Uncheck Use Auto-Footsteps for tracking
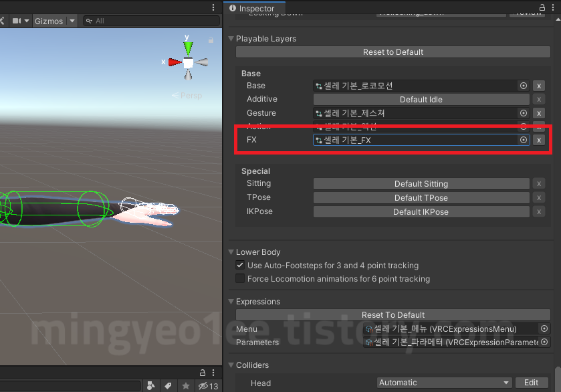This screenshot has width=561, height=392. tap(240, 266)
